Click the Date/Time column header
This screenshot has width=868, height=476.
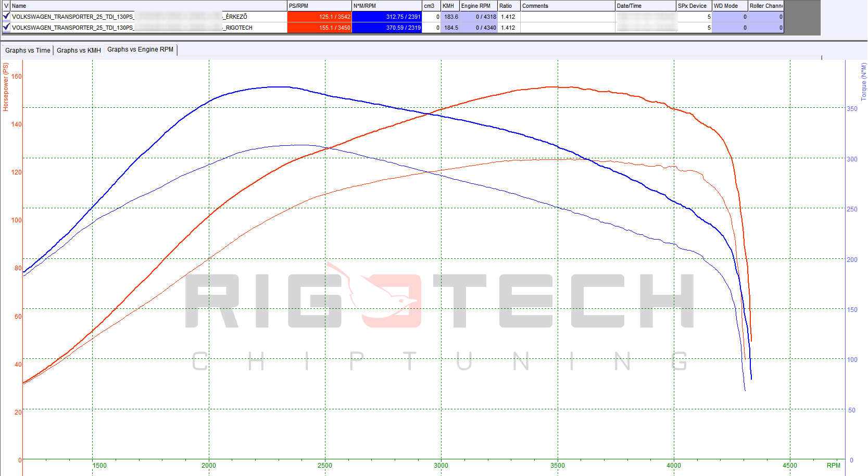(x=646, y=6)
